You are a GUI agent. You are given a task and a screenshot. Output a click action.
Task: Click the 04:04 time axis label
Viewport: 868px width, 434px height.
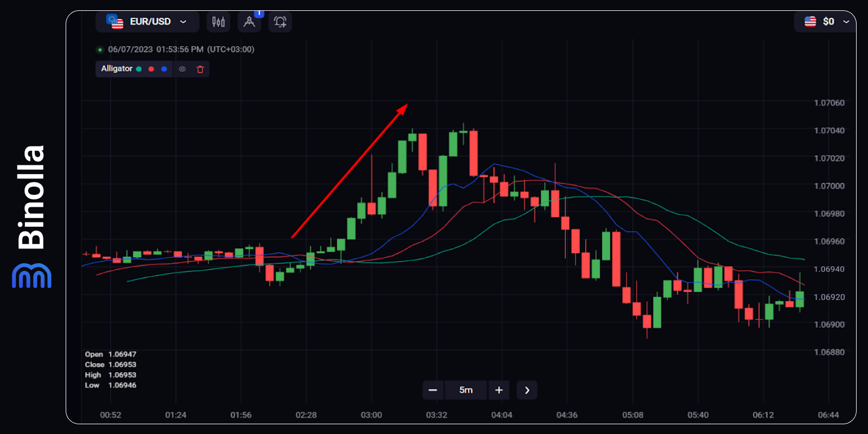coord(502,415)
